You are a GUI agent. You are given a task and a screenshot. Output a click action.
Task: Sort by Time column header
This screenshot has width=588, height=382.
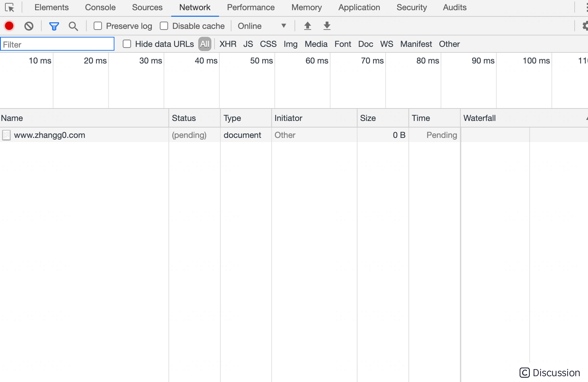point(435,118)
